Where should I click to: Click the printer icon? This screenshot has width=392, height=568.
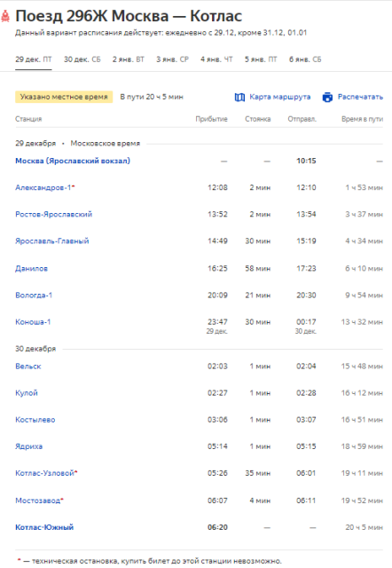[327, 97]
